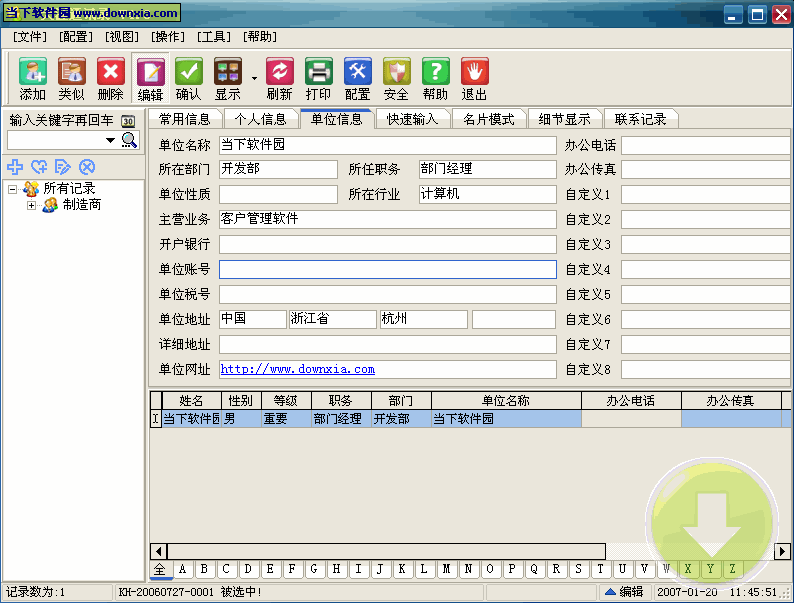Image resolution: width=794 pixels, height=603 pixels.
Task: Open the keyword search combo box dropdown
Action: click(111, 140)
